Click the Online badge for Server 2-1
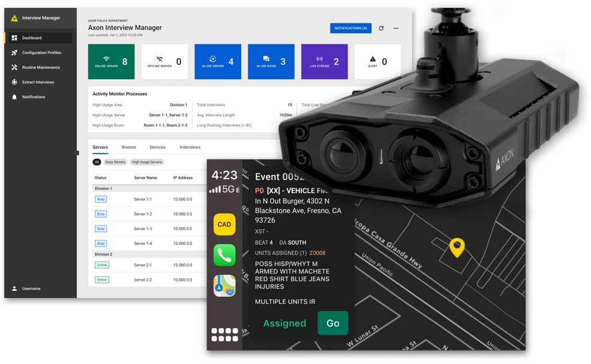Image resolution: width=591 pixels, height=364 pixels. [102, 265]
